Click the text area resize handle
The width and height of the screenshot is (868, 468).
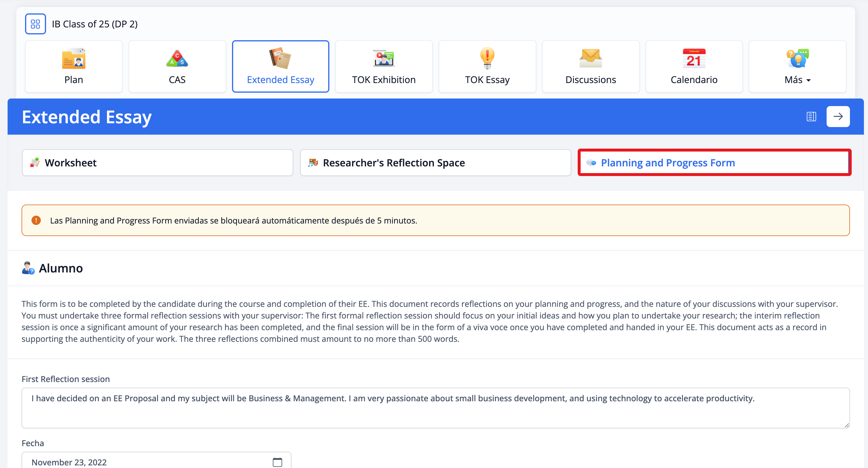coord(846,425)
